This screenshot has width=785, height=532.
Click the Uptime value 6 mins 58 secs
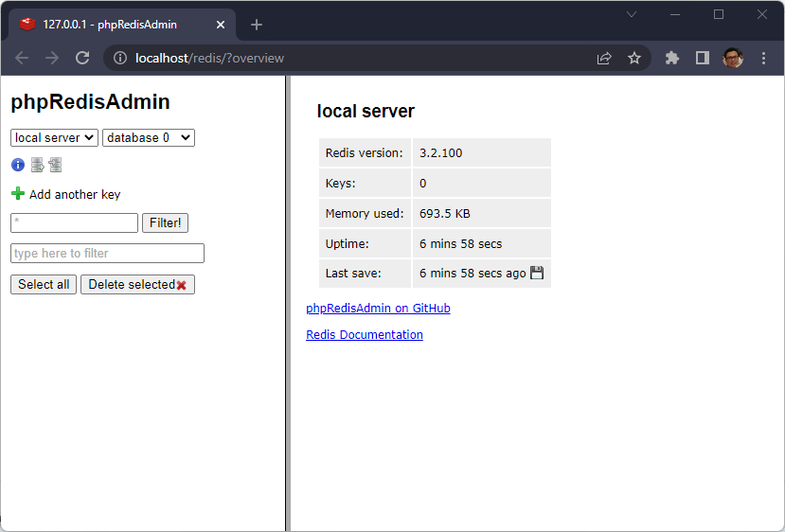pyautogui.click(x=460, y=243)
